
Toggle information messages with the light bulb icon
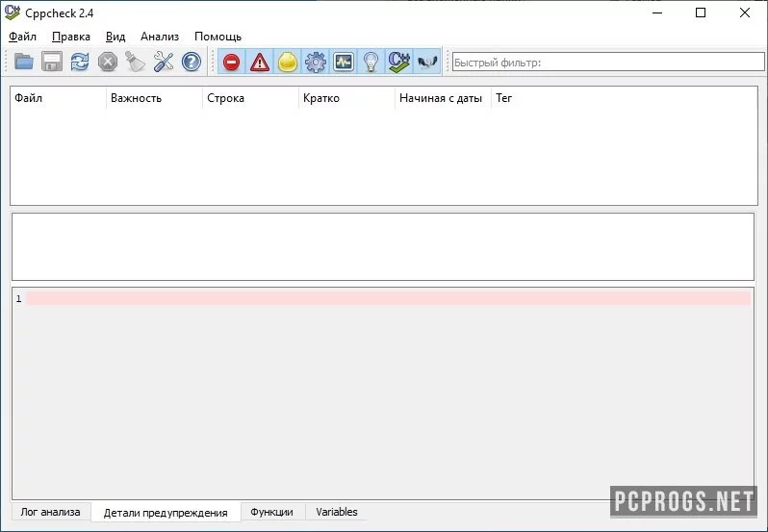[371, 63]
